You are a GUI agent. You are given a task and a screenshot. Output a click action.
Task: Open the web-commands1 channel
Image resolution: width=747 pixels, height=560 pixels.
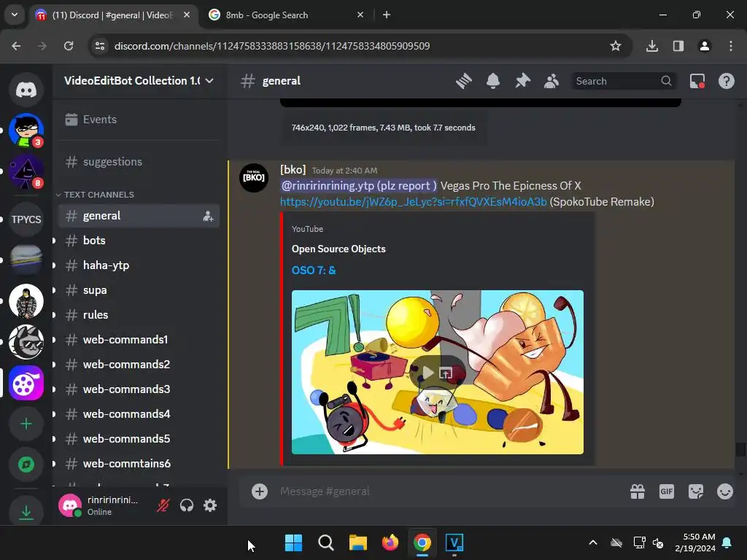[139, 340]
